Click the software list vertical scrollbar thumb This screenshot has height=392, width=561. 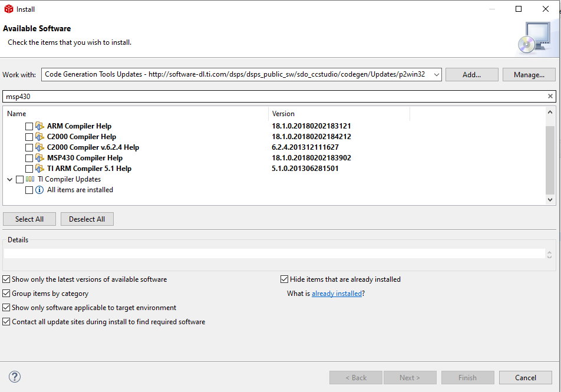550,160
